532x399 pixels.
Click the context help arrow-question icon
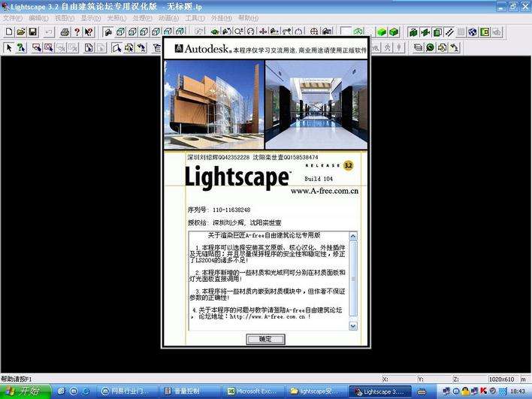tap(89, 32)
